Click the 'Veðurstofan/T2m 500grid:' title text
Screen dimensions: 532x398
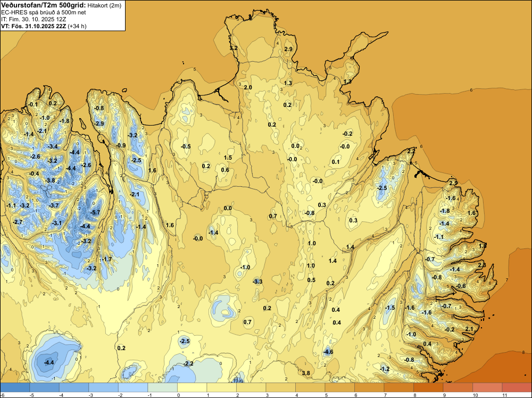coord(44,5)
